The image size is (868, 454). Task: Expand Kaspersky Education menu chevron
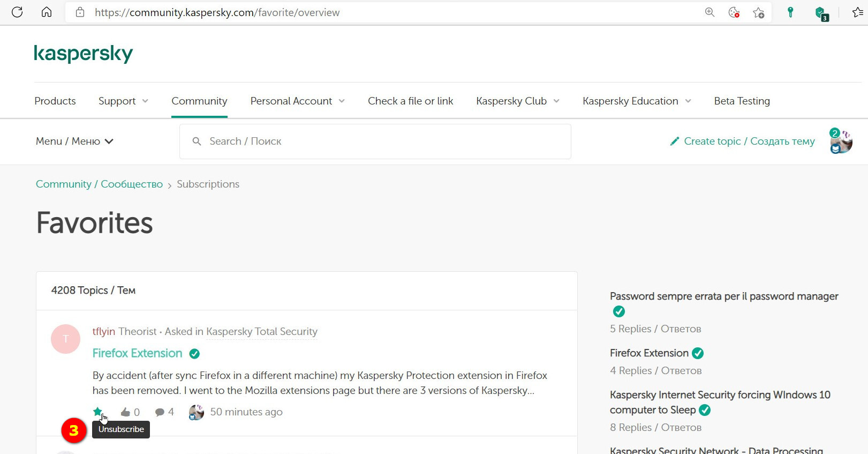click(688, 101)
